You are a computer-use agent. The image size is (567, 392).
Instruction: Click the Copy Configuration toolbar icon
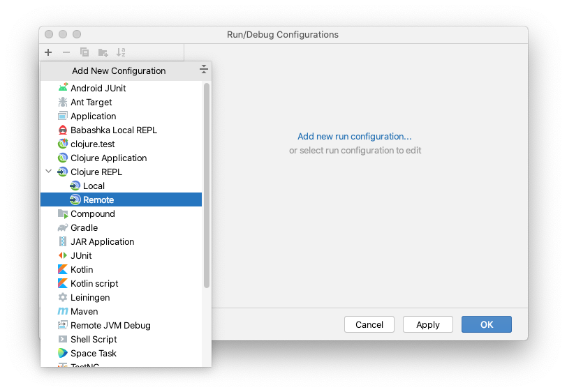pos(84,52)
